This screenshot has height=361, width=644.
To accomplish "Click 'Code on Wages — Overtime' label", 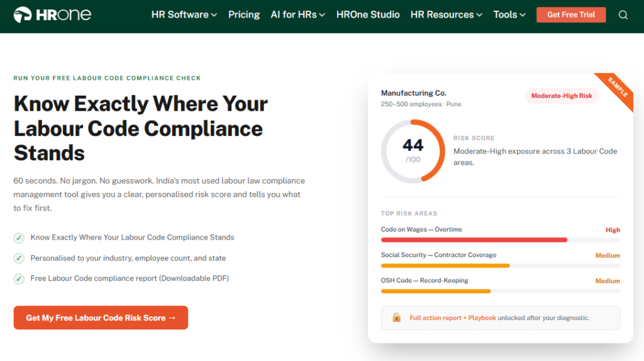I will pyautogui.click(x=421, y=230).
